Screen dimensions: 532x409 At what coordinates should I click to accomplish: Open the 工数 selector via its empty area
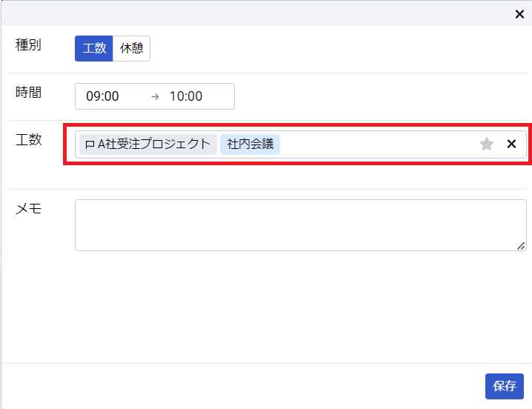(376, 144)
